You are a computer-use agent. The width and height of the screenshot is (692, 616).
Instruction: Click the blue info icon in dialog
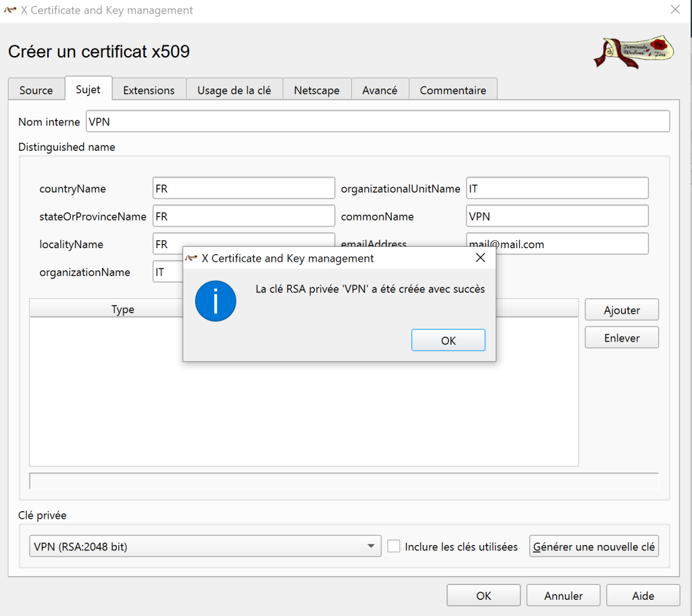point(216,301)
